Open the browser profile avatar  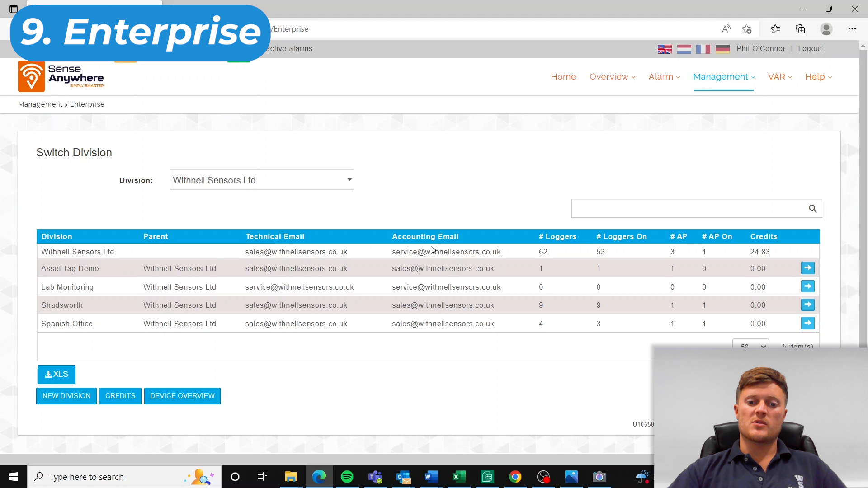pos(826,29)
